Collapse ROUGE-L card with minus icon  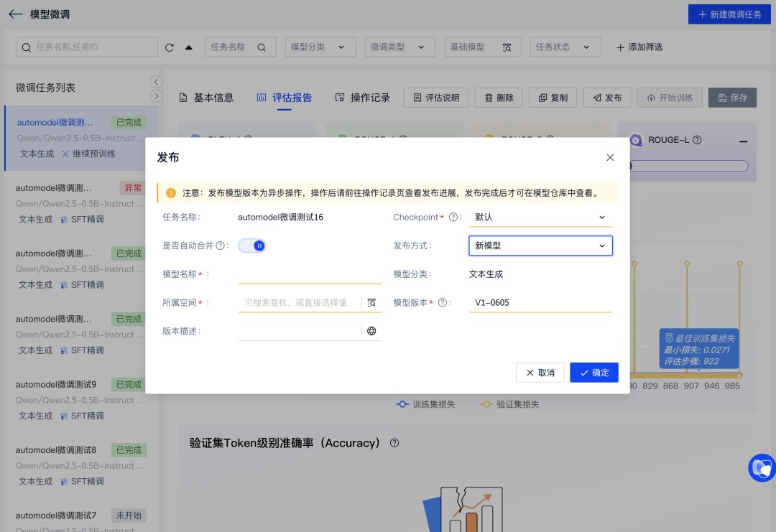coord(743,141)
